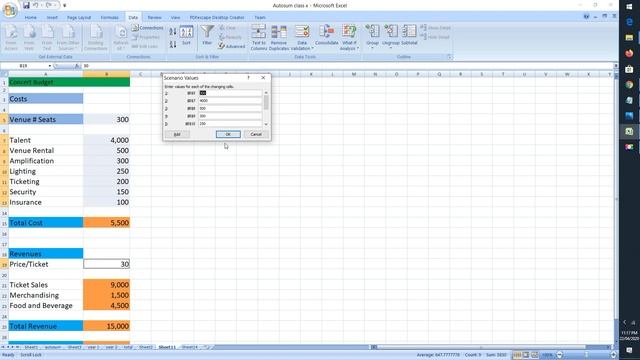Import data From Text
Image resolution: width=640 pixels, height=360 pixels.
tap(47, 38)
